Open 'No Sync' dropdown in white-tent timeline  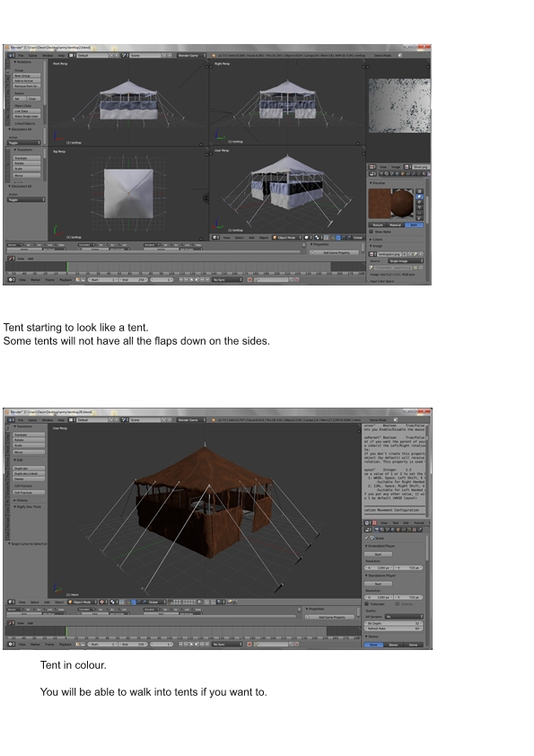(x=227, y=279)
